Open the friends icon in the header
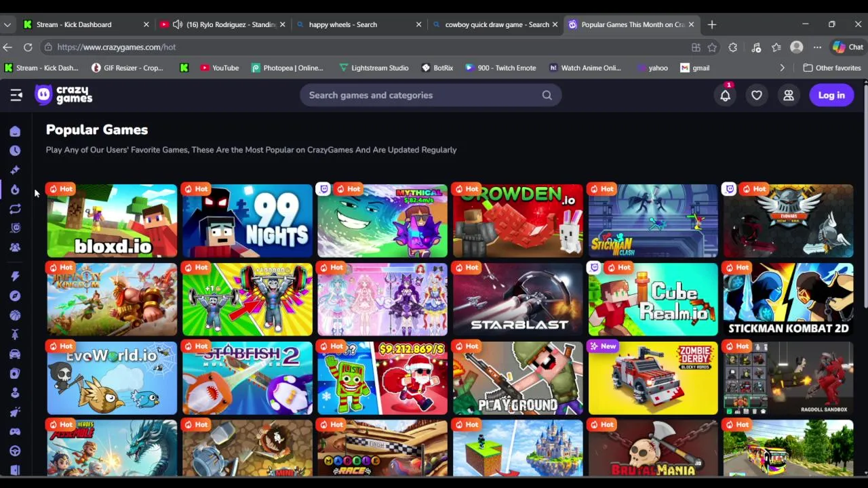Image resolution: width=868 pixels, height=488 pixels. click(789, 96)
